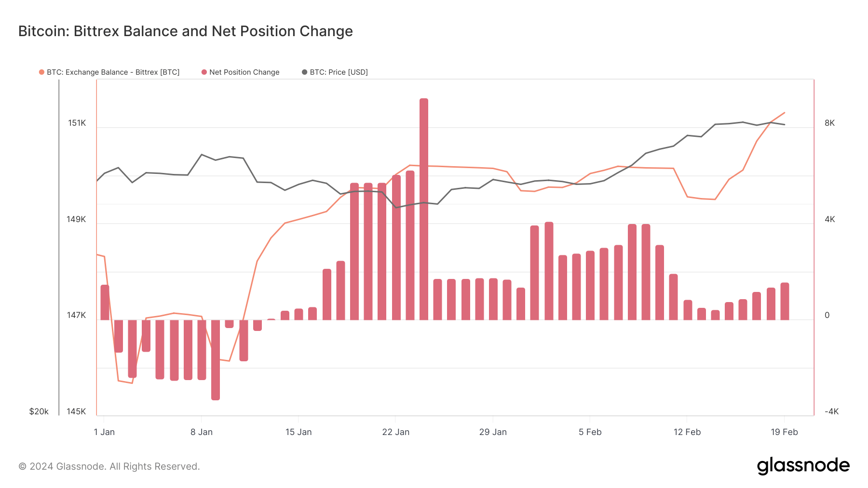Select the 1 Jan x-axis label
The width and height of the screenshot is (868, 488).
[x=104, y=432]
